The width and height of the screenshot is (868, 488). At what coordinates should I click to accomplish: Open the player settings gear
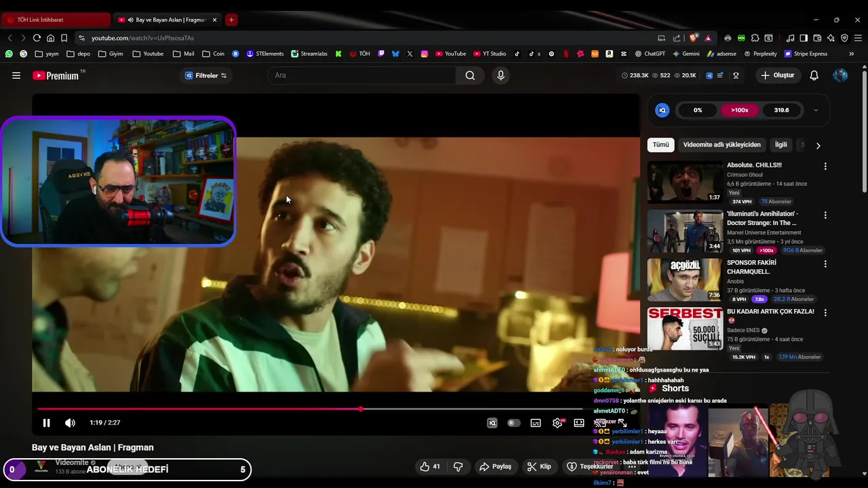point(557,423)
